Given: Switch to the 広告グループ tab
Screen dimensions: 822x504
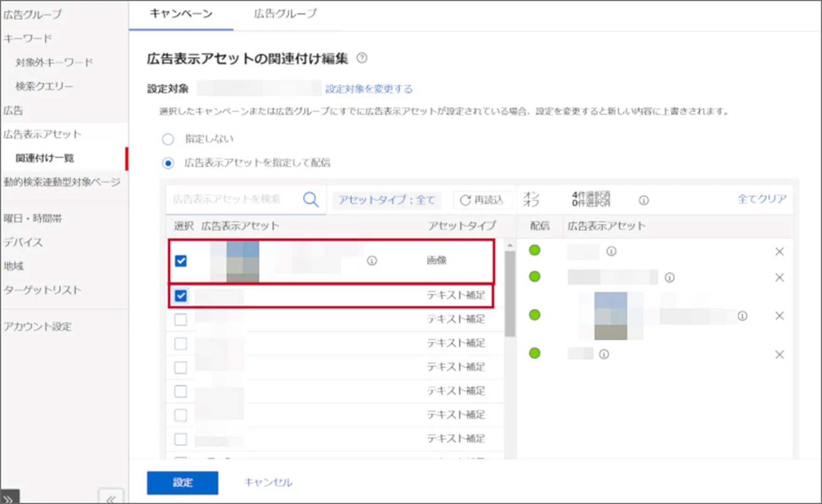Looking at the screenshot, I should click(285, 14).
